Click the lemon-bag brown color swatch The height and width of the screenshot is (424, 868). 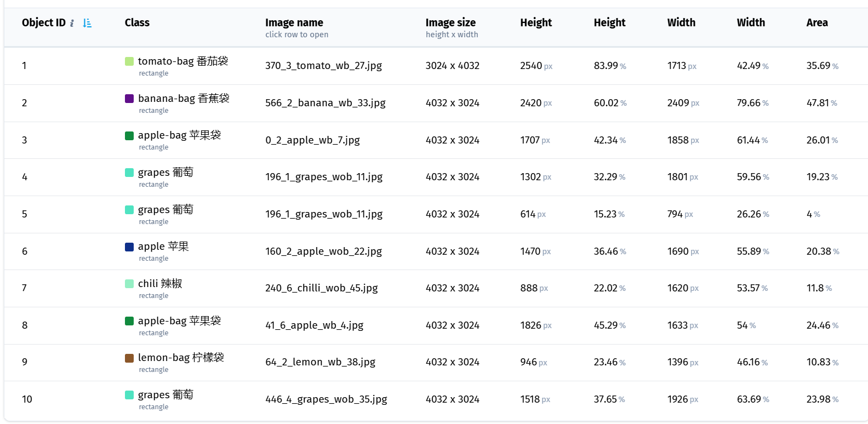pyautogui.click(x=129, y=358)
